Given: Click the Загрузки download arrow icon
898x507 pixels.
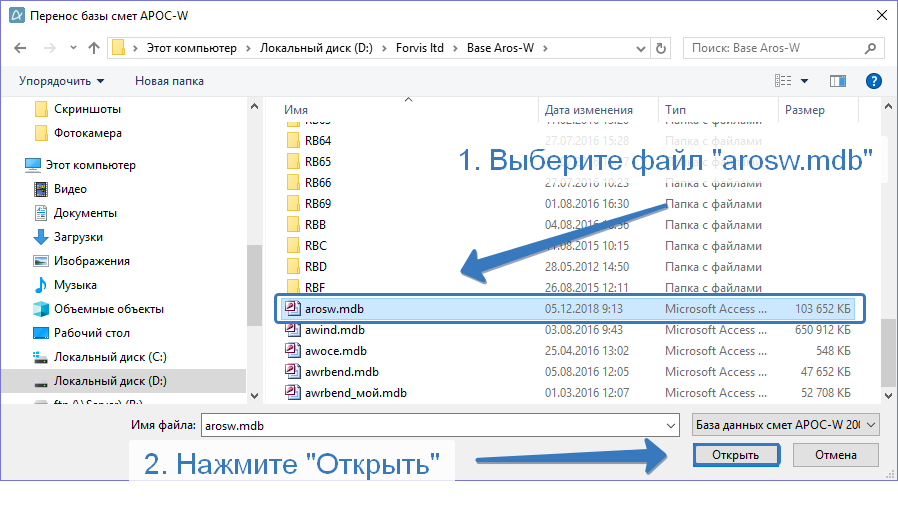Looking at the screenshot, I should [x=41, y=237].
